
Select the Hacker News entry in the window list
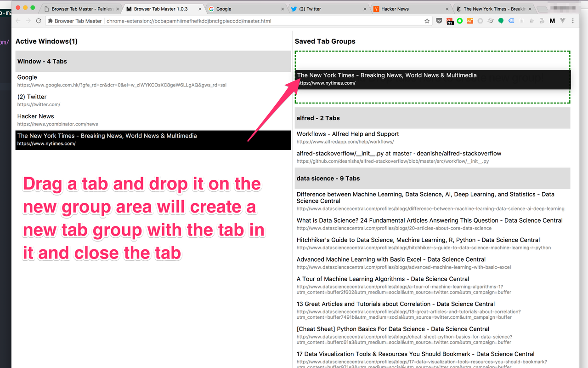(x=153, y=120)
